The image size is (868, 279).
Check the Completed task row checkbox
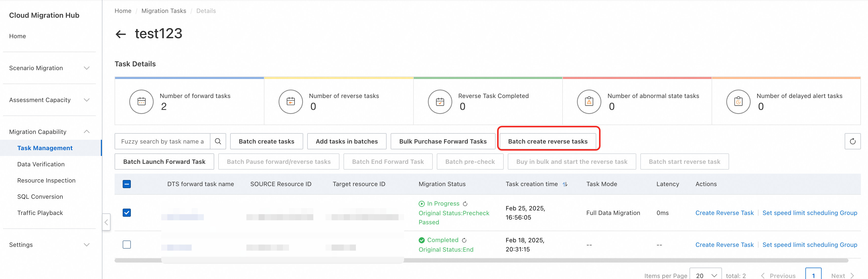pos(127,245)
